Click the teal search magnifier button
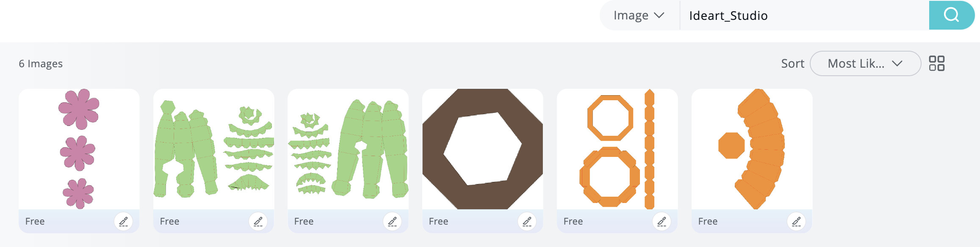This screenshot has width=980, height=247. pos(951,15)
